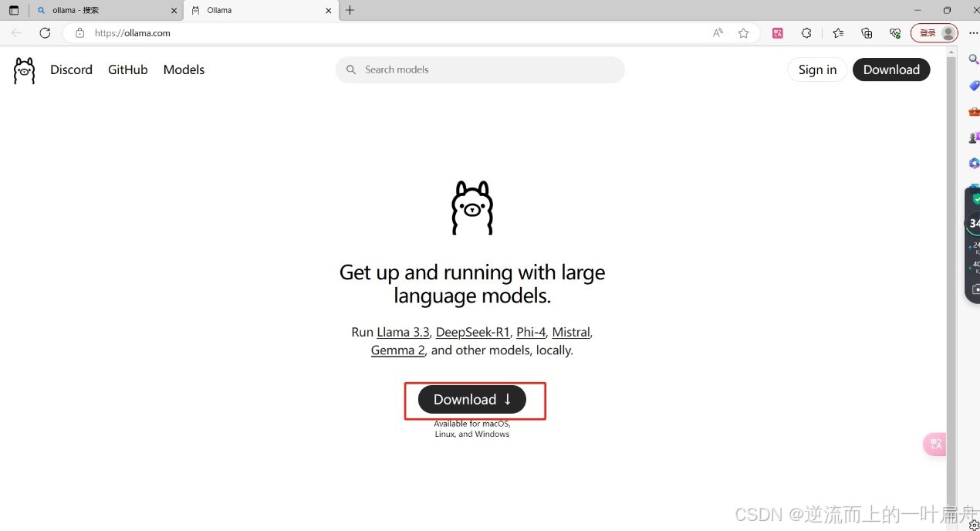Click the large center Download button

pos(472,399)
